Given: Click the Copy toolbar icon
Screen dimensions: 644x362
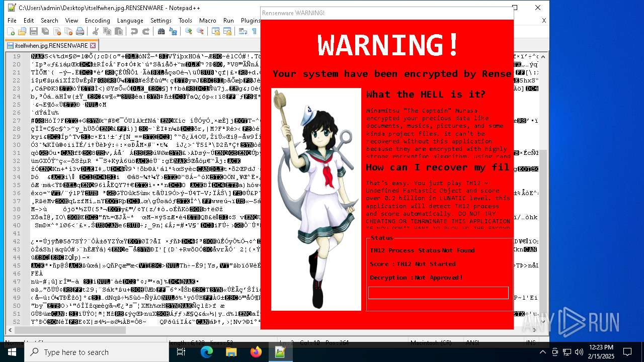Looking at the screenshot, I should click(107, 31).
